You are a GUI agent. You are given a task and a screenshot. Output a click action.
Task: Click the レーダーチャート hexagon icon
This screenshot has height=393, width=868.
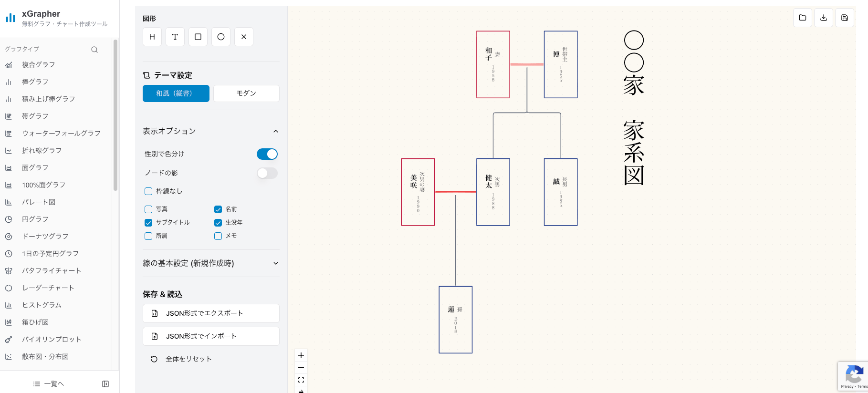pos(9,288)
